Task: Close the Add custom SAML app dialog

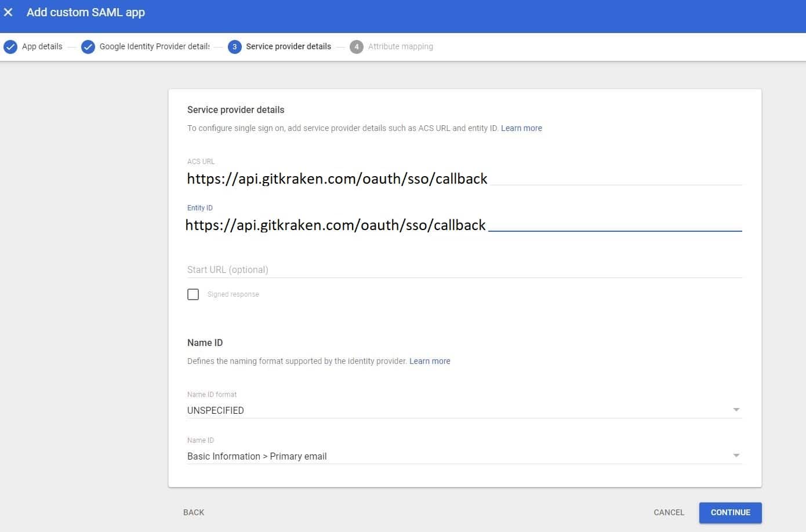Action: point(8,12)
